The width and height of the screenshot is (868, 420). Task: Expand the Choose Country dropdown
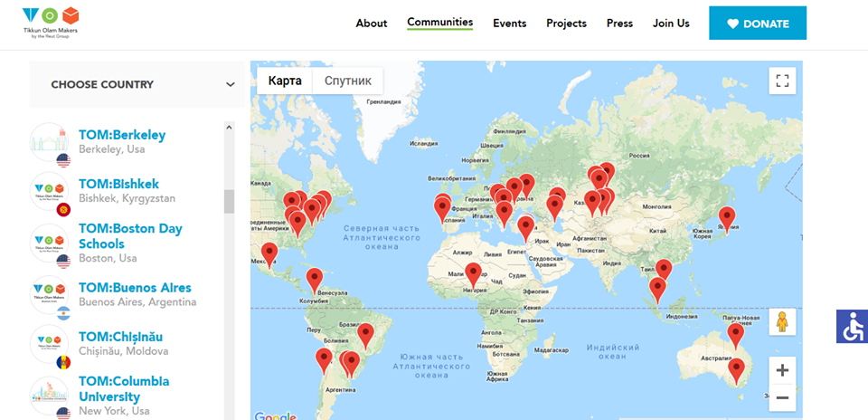(x=137, y=84)
